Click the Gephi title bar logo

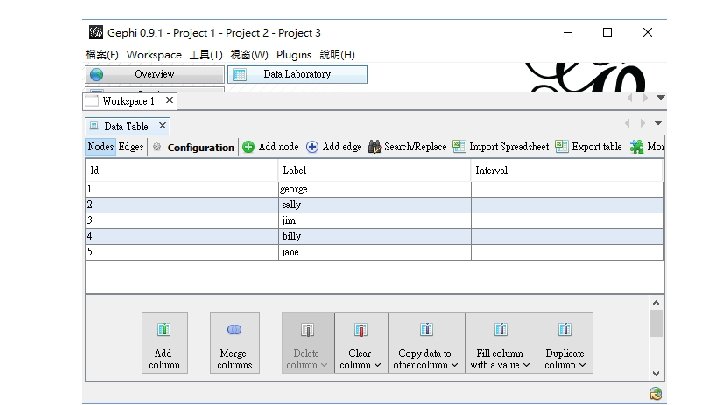click(96, 32)
